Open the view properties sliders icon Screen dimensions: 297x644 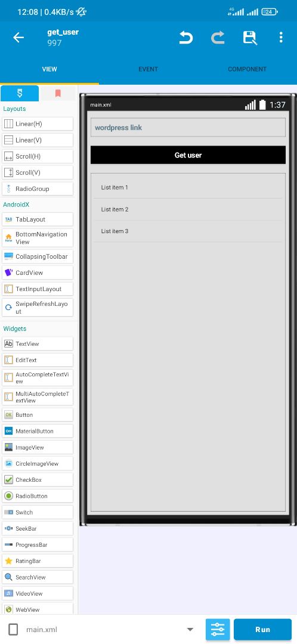[x=218, y=629]
